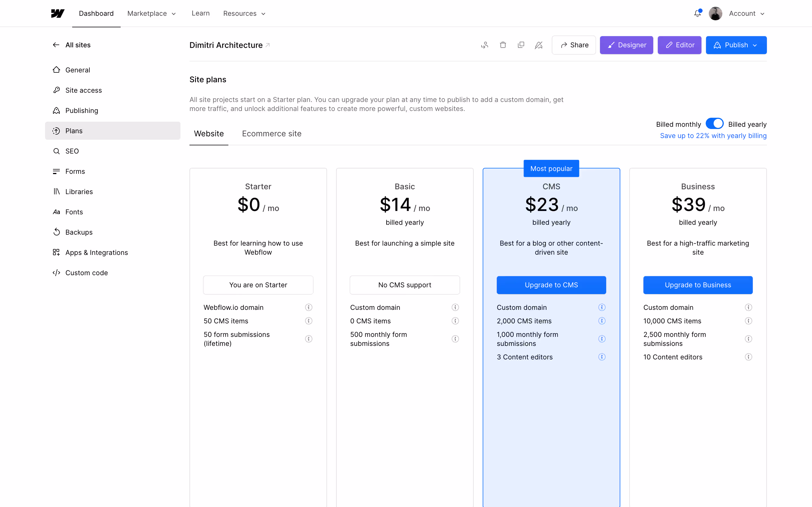Select the Custom code section
812x507 pixels.
[86, 273]
